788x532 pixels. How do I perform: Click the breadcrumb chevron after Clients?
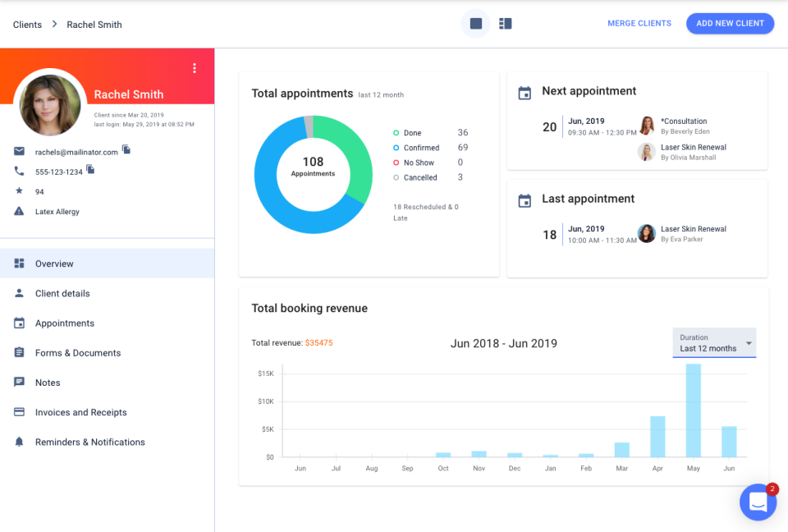[x=55, y=25]
